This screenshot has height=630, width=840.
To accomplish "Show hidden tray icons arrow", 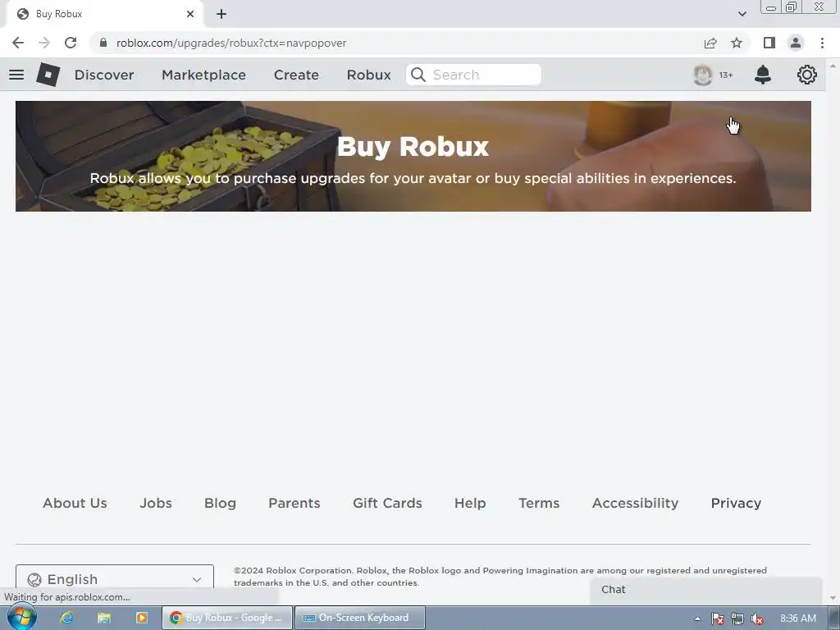I will coord(697,619).
